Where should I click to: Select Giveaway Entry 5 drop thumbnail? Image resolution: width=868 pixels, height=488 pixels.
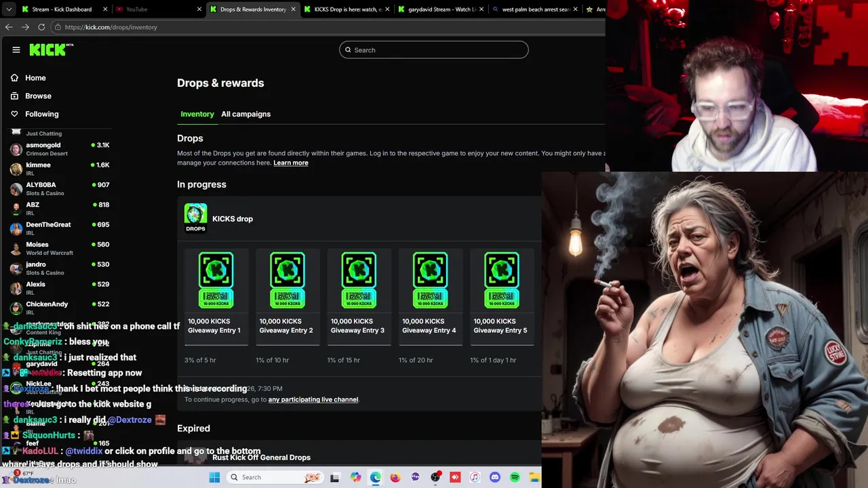(502, 280)
